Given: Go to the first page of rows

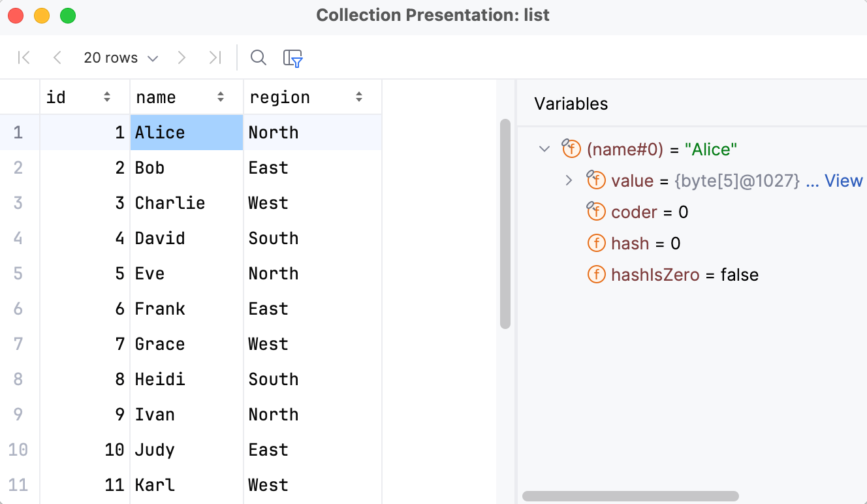Looking at the screenshot, I should pyautogui.click(x=24, y=57).
